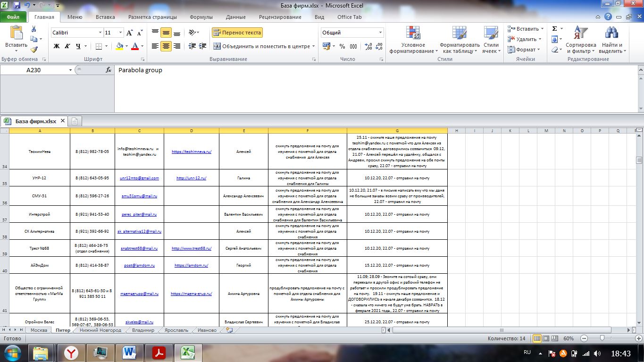
Task: Click Формат cells button
Action: pyautogui.click(x=525, y=50)
